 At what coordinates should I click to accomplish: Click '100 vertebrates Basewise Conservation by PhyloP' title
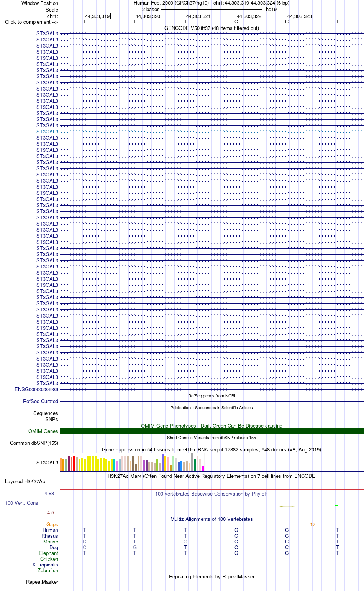[212, 494]
